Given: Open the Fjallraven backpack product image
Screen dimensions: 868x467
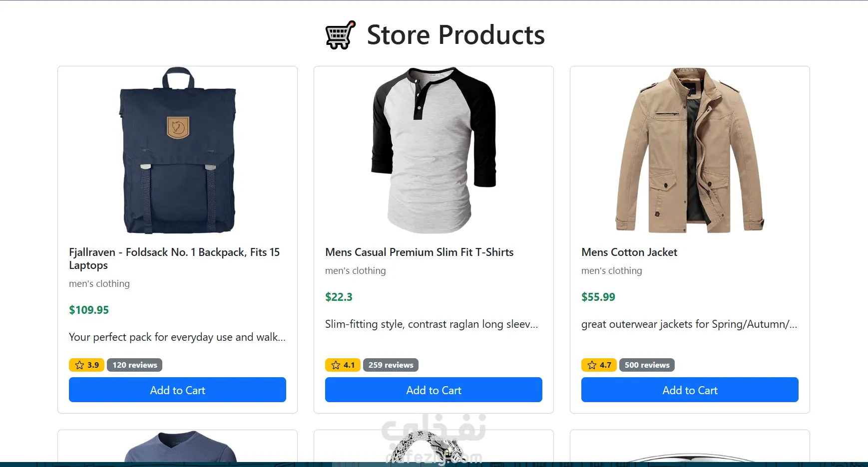Looking at the screenshot, I should pos(178,150).
